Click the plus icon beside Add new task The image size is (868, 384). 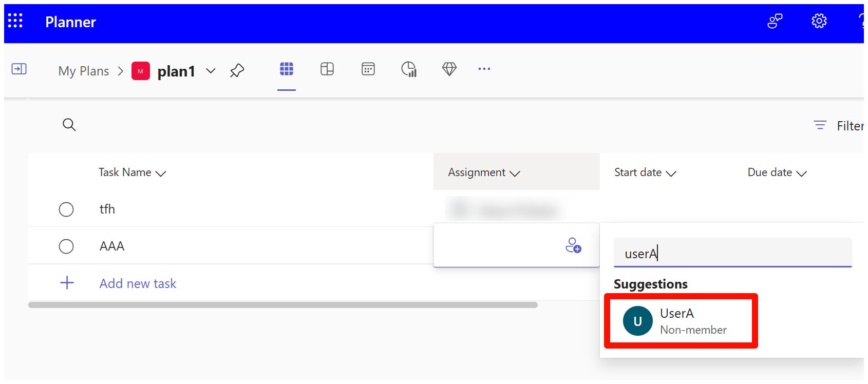coord(67,283)
